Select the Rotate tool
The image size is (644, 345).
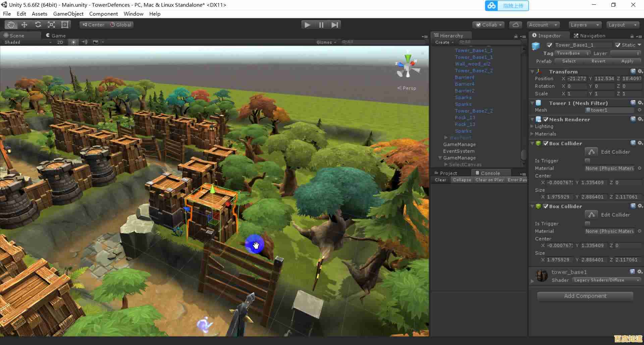(38, 25)
